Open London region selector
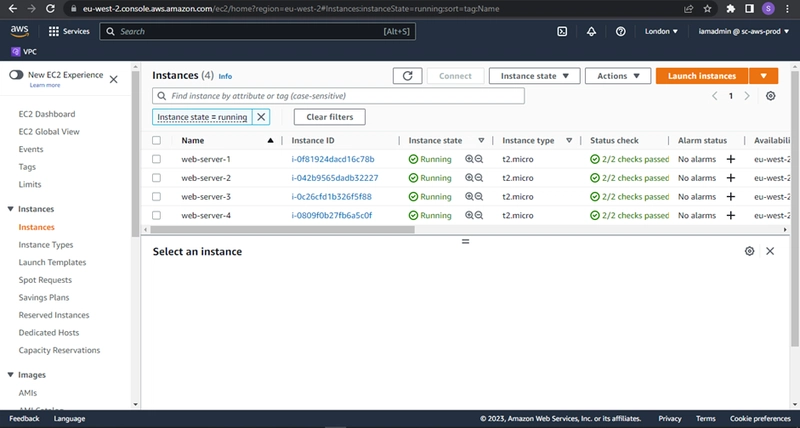This screenshot has height=428, width=800. pos(661,32)
